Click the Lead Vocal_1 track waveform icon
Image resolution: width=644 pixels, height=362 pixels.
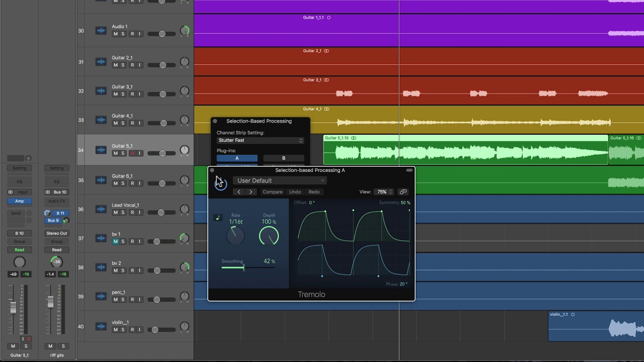(101, 209)
